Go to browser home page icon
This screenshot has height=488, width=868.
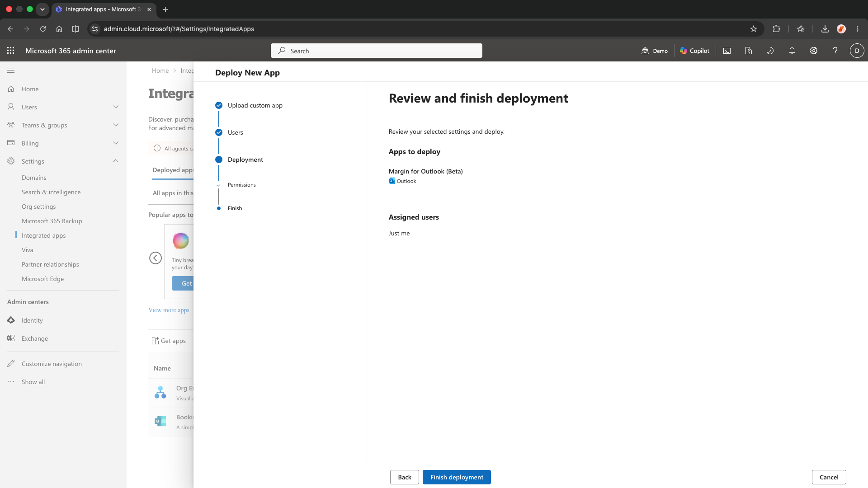59,29
